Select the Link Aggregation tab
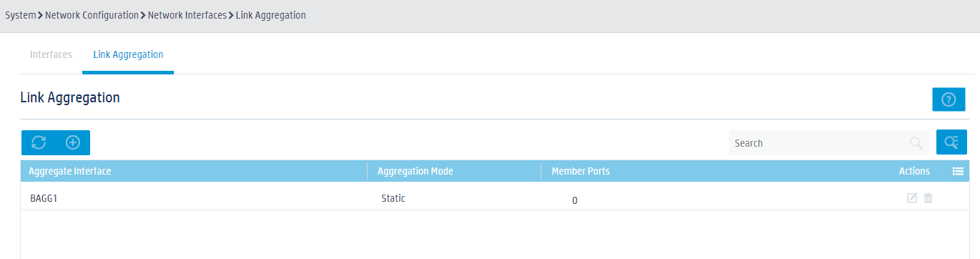This screenshot has width=980, height=259. (128, 54)
